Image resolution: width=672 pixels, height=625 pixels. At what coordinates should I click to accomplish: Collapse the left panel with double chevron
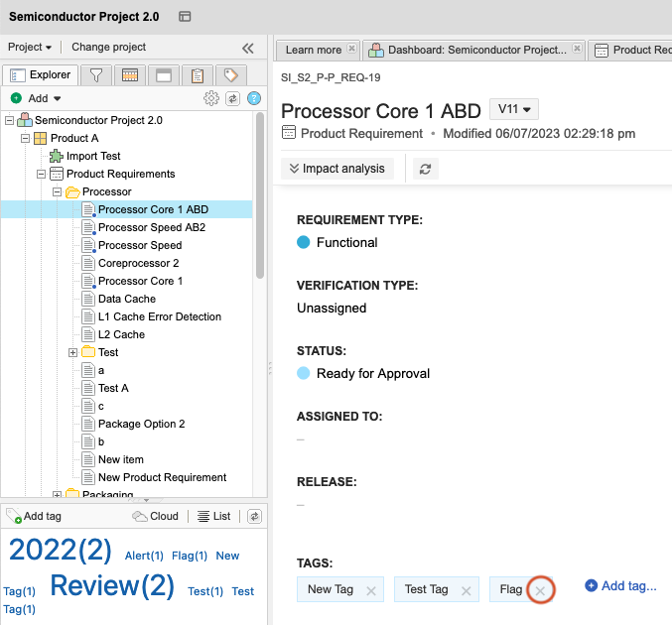(248, 48)
